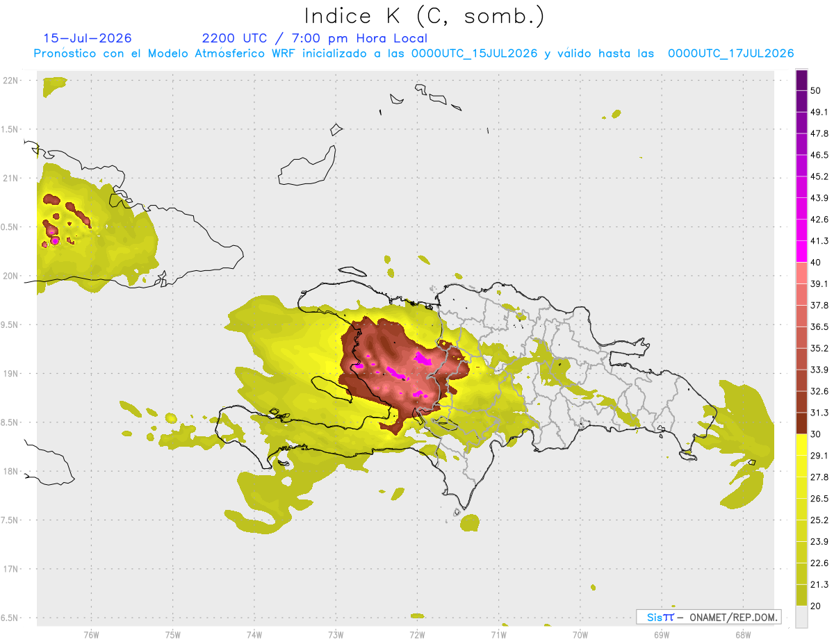Click the colorbar label "46.5"
Viewport: 834px width, 644px height.
point(819,156)
